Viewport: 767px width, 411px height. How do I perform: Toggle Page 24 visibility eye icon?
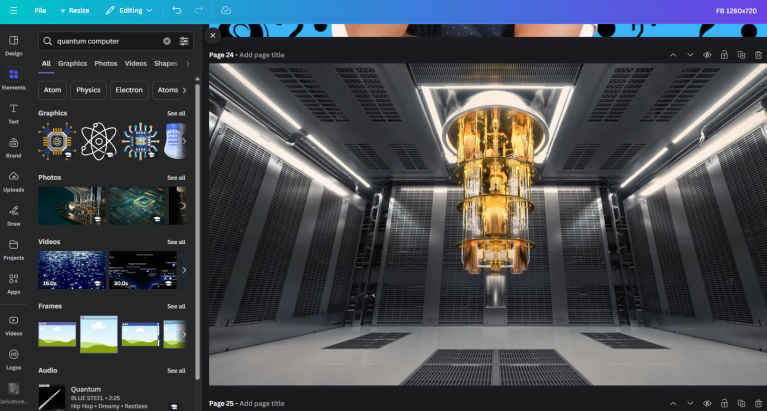[707, 55]
